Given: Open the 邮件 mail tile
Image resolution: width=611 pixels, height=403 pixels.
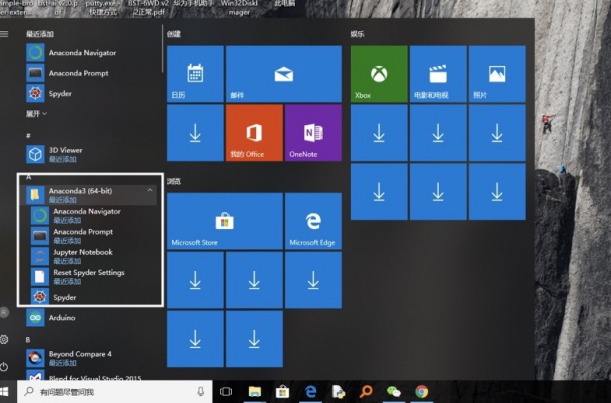Looking at the screenshot, I should point(284,74).
